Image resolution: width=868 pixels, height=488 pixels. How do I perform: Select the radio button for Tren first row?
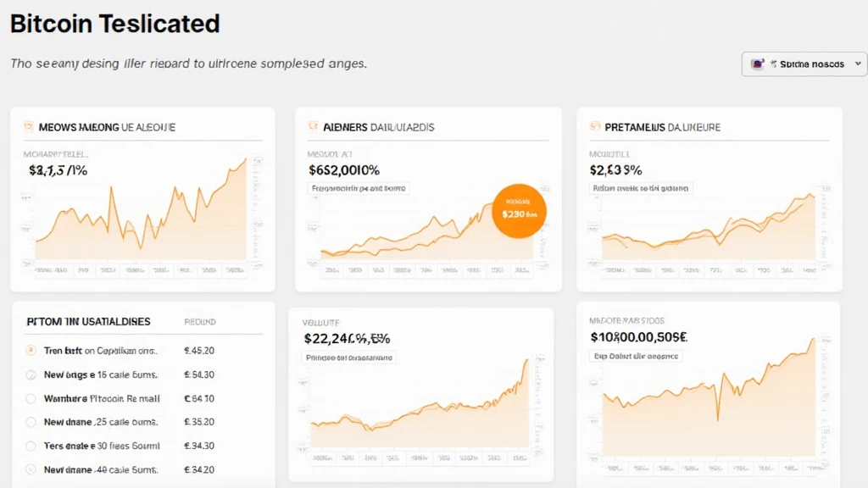(32, 350)
